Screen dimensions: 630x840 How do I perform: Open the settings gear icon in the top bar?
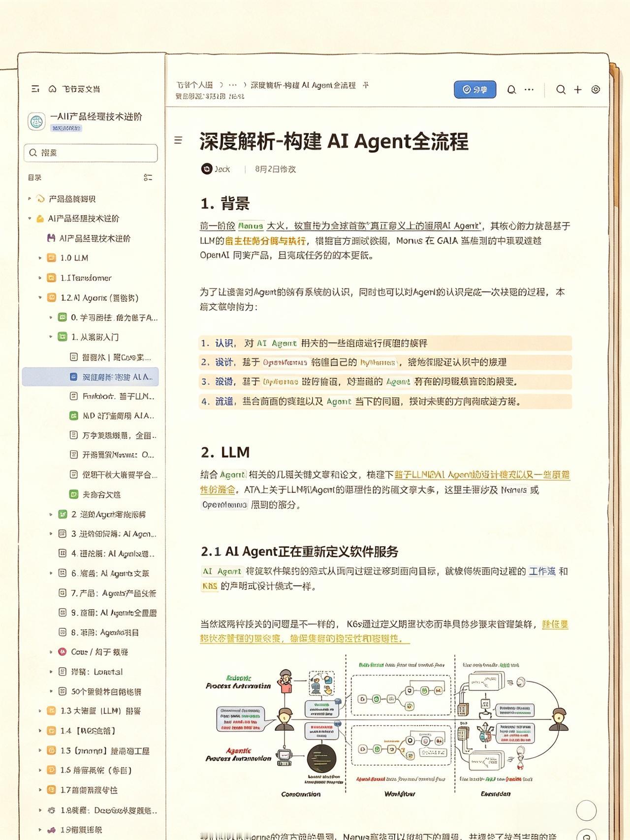click(x=596, y=90)
